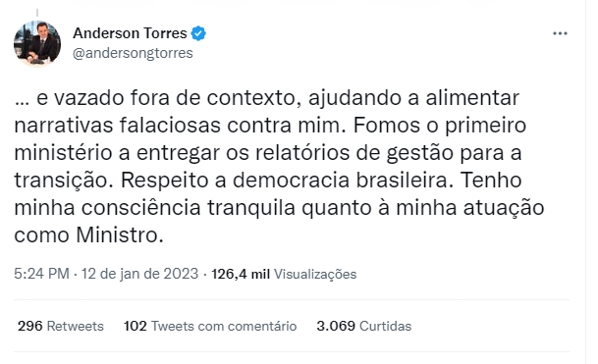Image resolution: width=598 pixels, height=364 pixels.
Task: View the 126,4 mil view count
Action: [x=241, y=274]
